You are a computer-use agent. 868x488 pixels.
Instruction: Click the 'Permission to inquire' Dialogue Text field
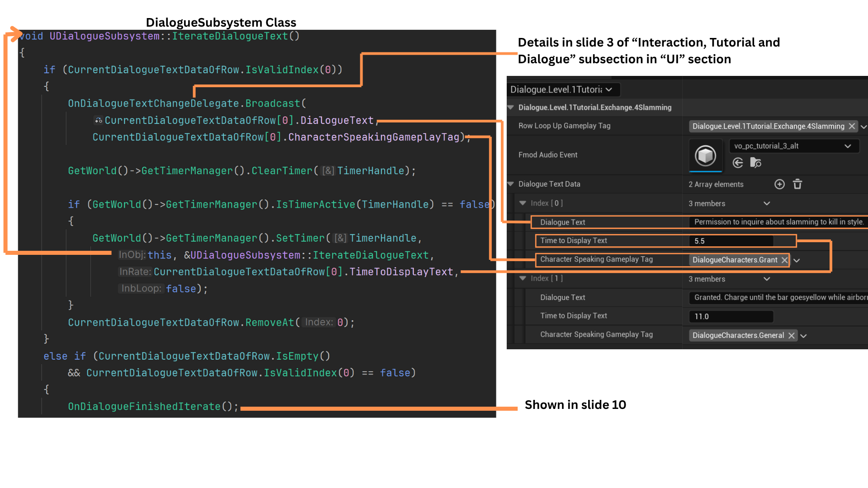click(778, 222)
